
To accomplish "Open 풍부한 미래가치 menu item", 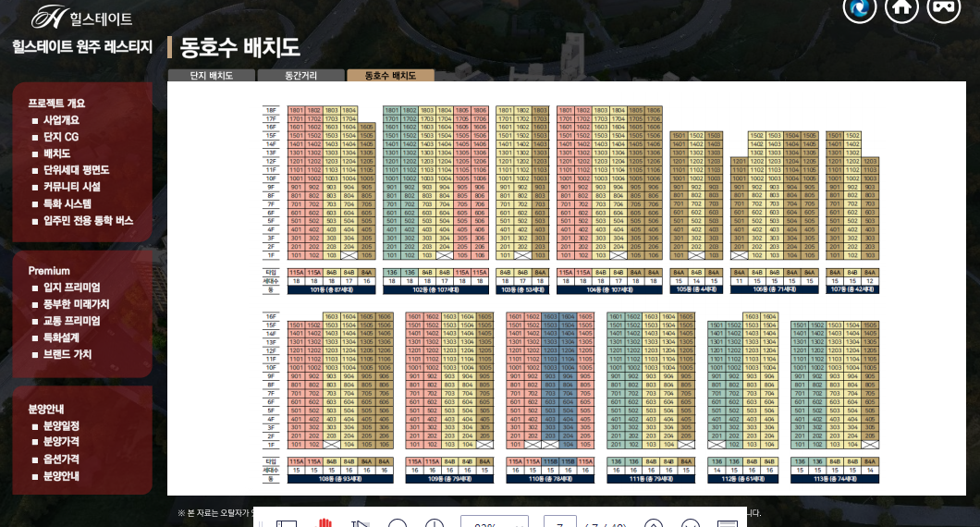I will 76,304.
